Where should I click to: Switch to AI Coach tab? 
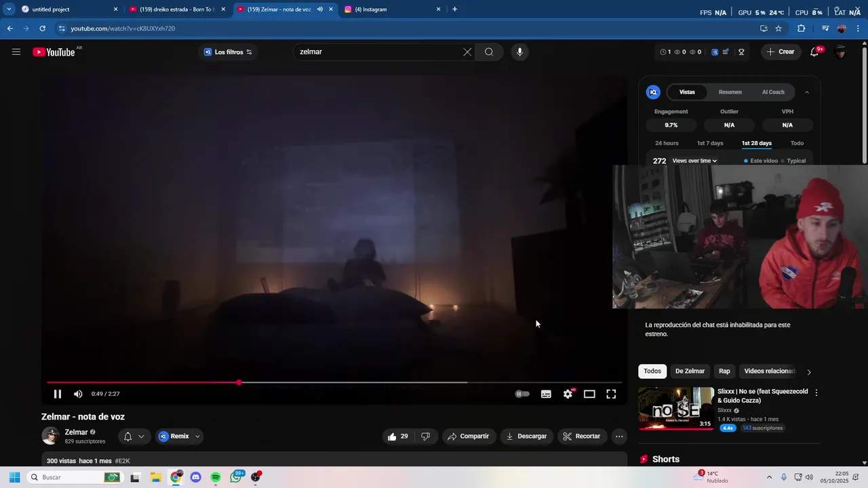coord(773,92)
